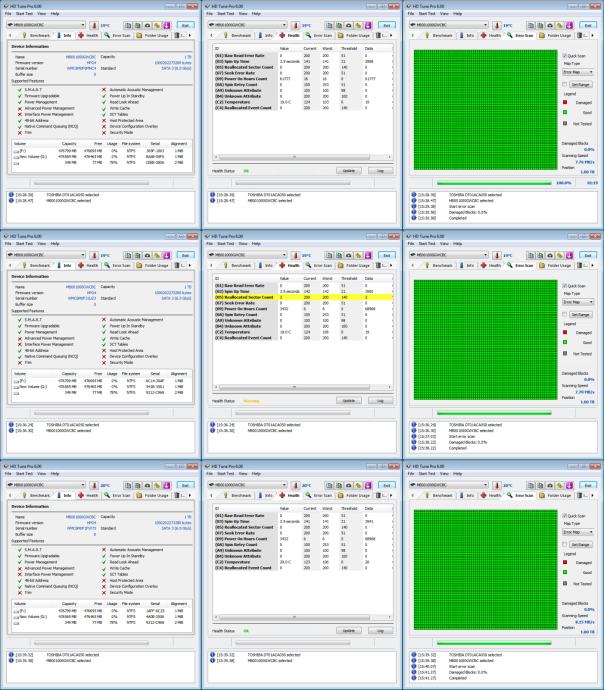Select highlighted Reallocated Sector Count row, middle-center window
The height and width of the screenshot is (690, 604).
coord(303,297)
